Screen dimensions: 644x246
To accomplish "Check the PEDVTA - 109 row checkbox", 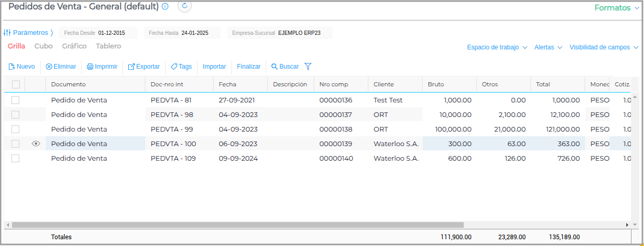I will 16,158.
